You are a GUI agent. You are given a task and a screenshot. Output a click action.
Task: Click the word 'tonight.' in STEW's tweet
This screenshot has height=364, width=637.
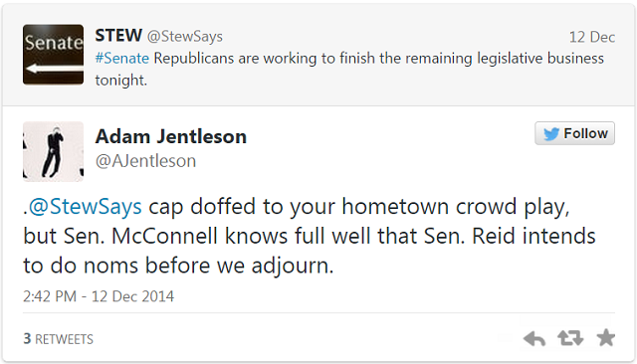[x=121, y=81]
